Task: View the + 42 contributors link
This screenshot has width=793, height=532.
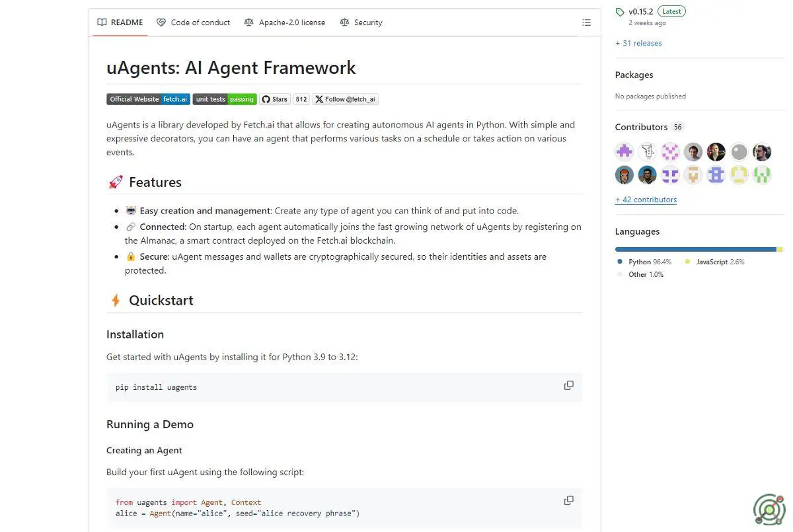Action: (646, 200)
